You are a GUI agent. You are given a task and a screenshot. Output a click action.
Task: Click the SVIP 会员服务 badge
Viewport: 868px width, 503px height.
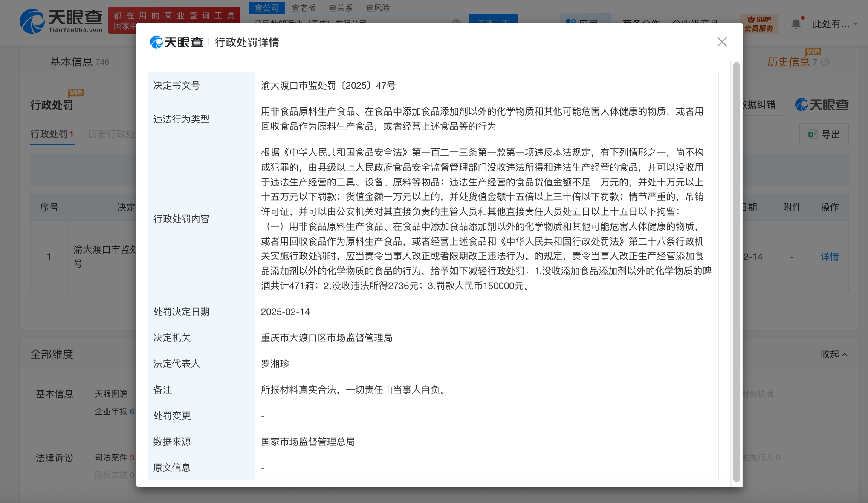click(x=759, y=24)
